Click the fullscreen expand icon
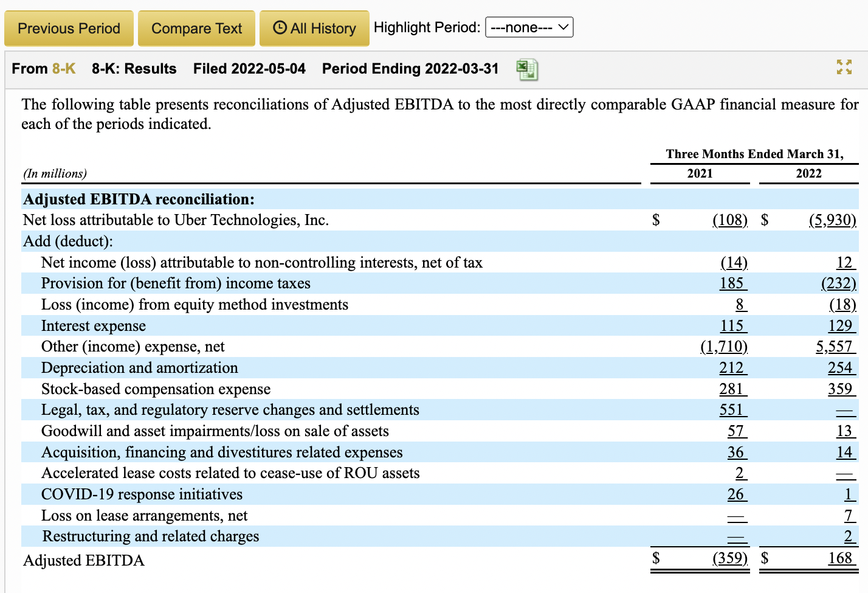This screenshot has height=593, width=868. tap(844, 67)
